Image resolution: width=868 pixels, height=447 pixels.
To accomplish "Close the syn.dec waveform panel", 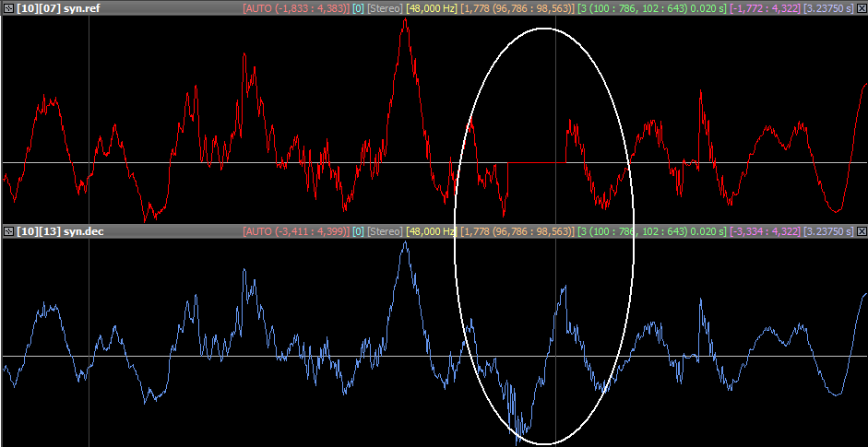I will click(862, 230).
